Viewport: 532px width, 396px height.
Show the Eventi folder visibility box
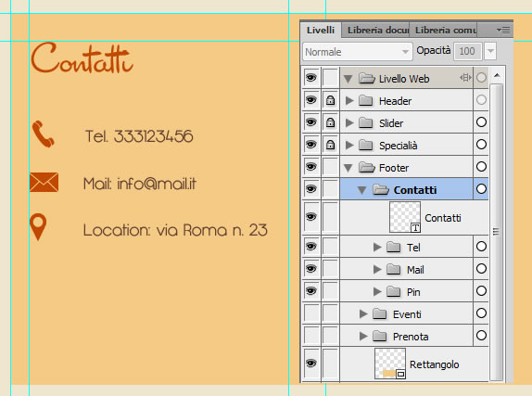(x=311, y=313)
